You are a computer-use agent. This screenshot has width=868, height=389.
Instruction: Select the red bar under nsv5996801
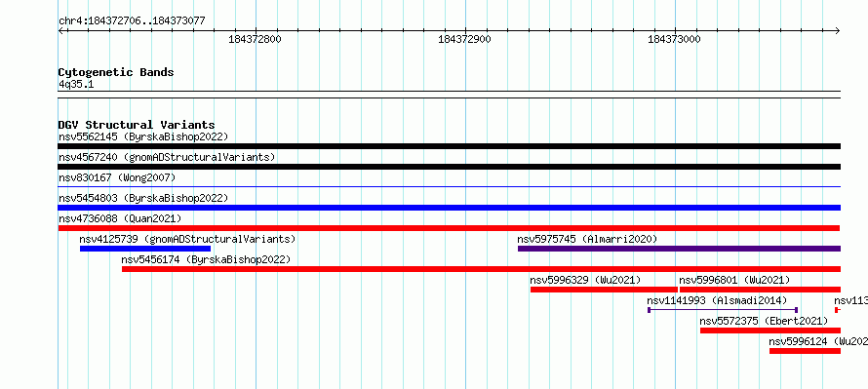click(x=760, y=290)
